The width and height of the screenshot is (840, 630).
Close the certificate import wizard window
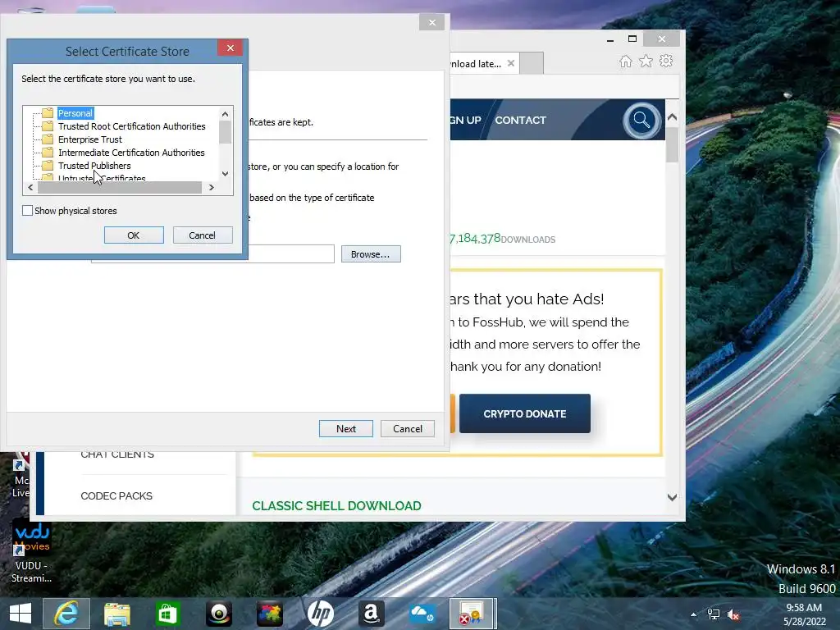[431, 22]
